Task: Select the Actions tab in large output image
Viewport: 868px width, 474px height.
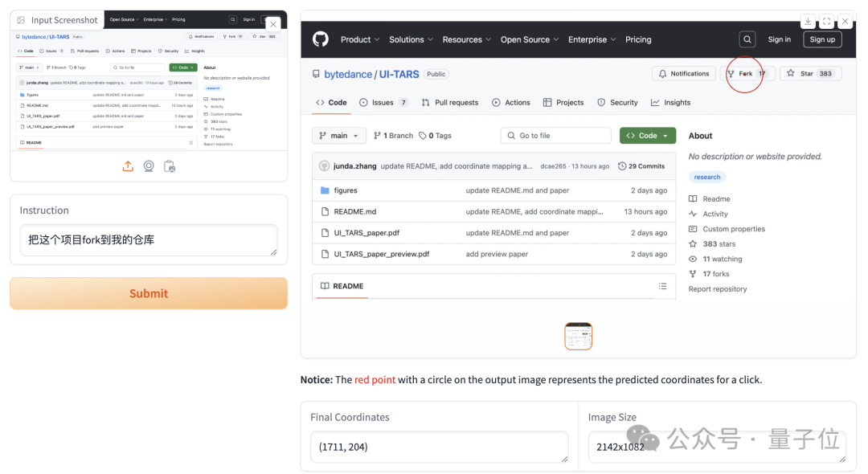Action: pos(511,102)
